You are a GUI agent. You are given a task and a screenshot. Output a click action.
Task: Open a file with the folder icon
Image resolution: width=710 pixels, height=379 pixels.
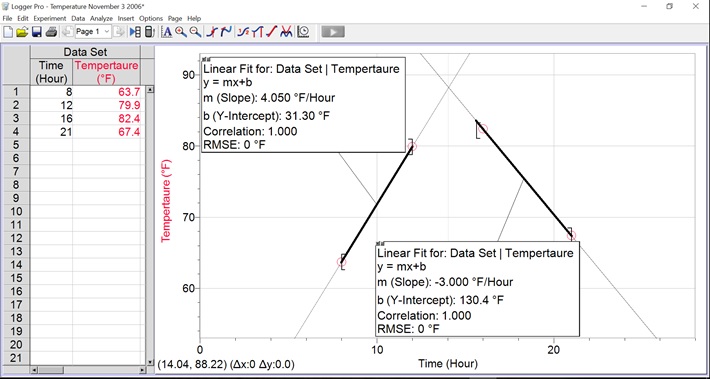pos(22,32)
